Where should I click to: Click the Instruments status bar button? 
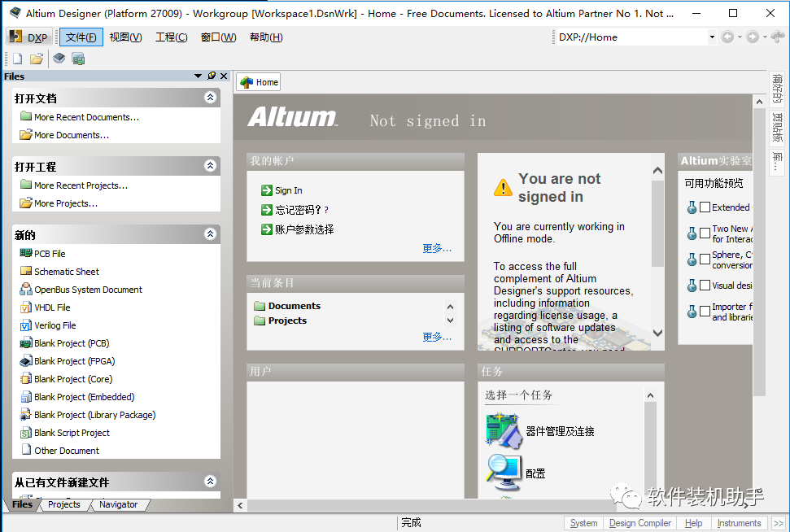click(739, 523)
